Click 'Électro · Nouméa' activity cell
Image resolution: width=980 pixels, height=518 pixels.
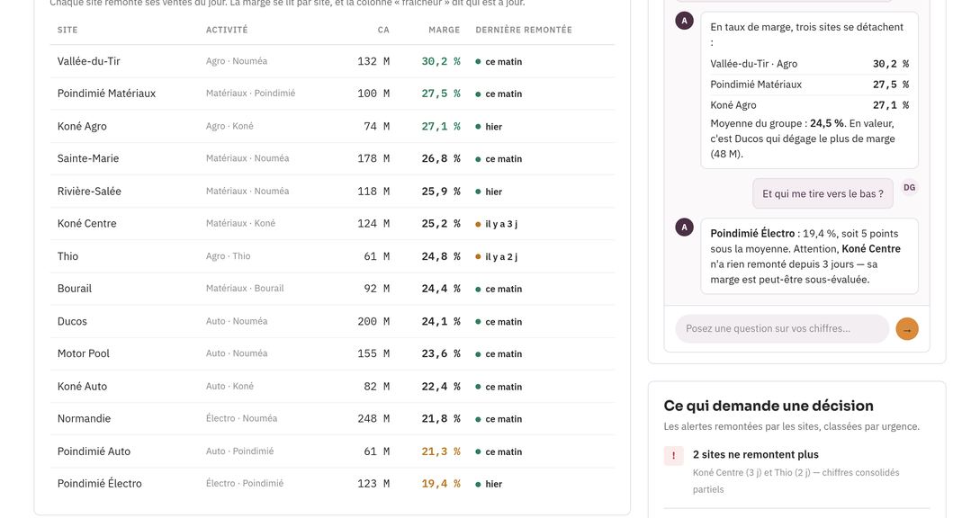click(242, 419)
